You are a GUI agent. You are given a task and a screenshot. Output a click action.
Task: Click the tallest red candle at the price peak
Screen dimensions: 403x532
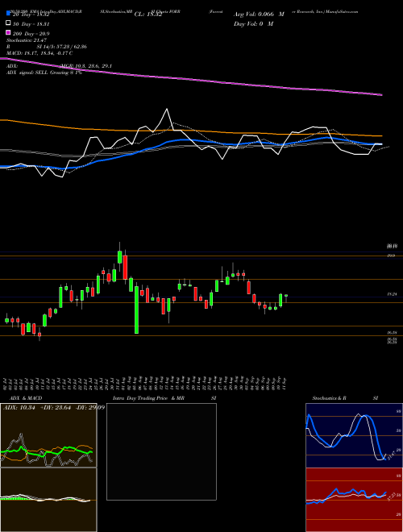125,268
